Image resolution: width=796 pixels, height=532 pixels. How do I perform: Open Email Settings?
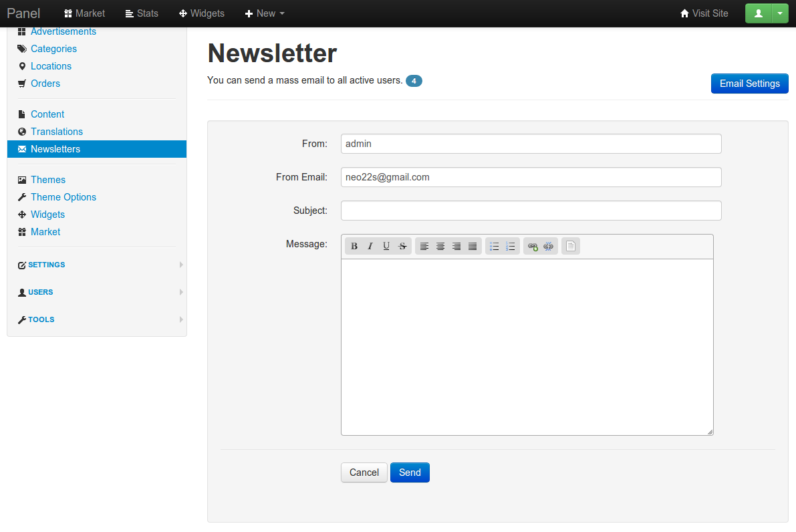749,84
